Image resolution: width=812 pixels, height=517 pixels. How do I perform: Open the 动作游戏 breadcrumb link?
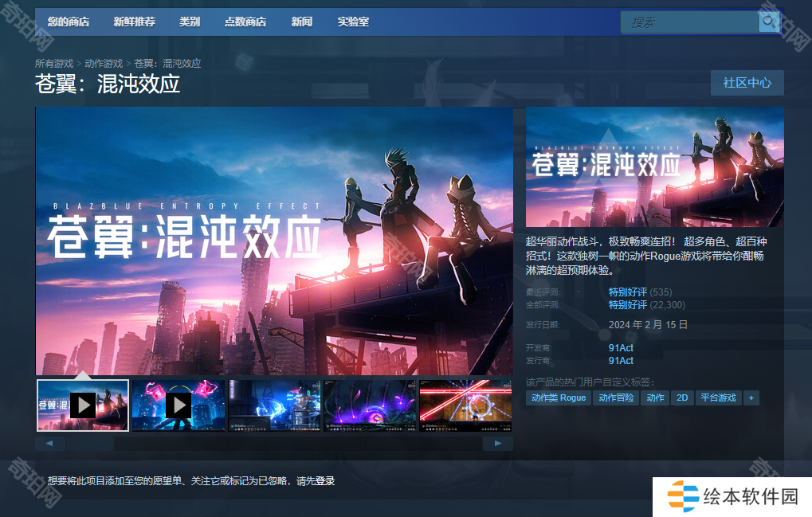point(104,63)
